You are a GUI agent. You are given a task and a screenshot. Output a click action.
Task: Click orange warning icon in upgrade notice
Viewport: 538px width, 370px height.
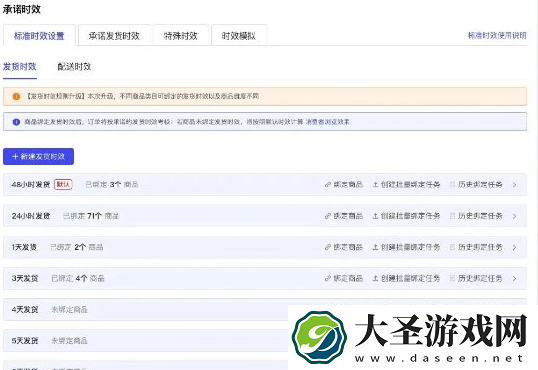click(x=16, y=96)
